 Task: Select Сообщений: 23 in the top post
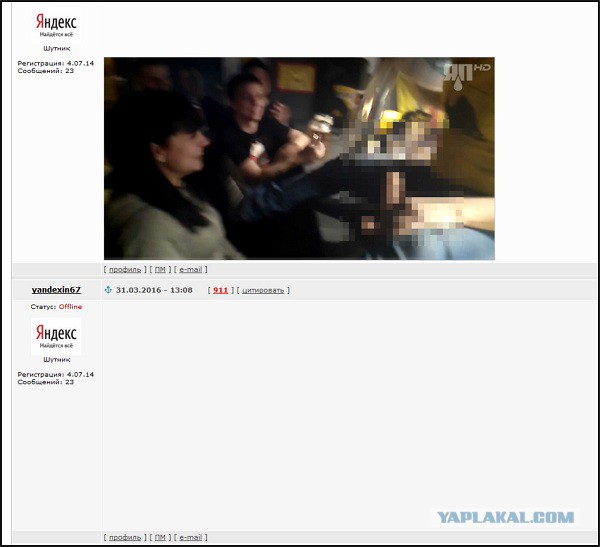point(46,71)
